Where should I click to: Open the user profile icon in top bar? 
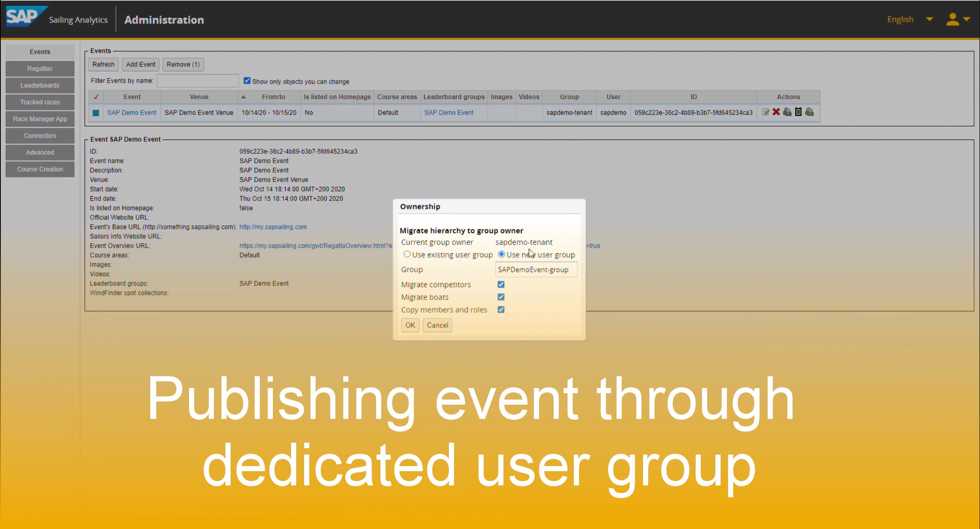[953, 19]
